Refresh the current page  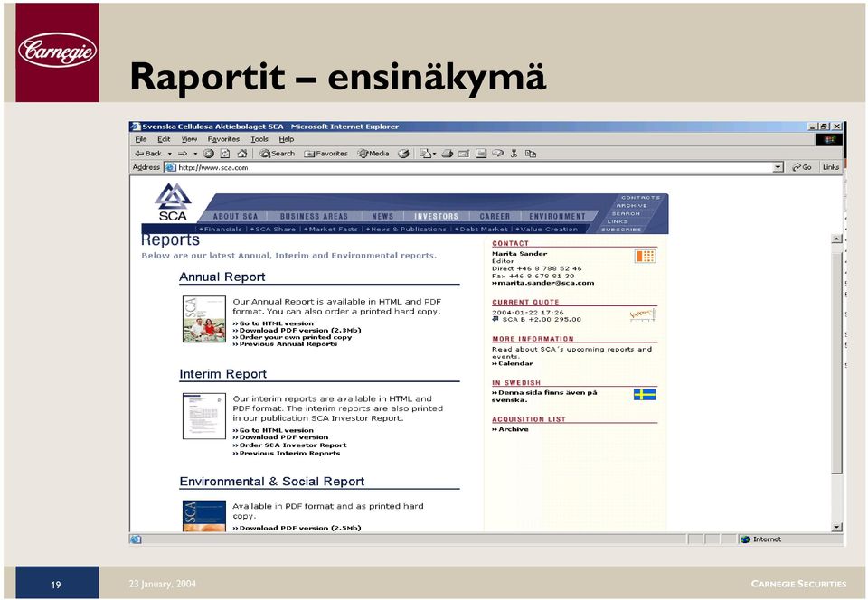[x=225, y=154]
